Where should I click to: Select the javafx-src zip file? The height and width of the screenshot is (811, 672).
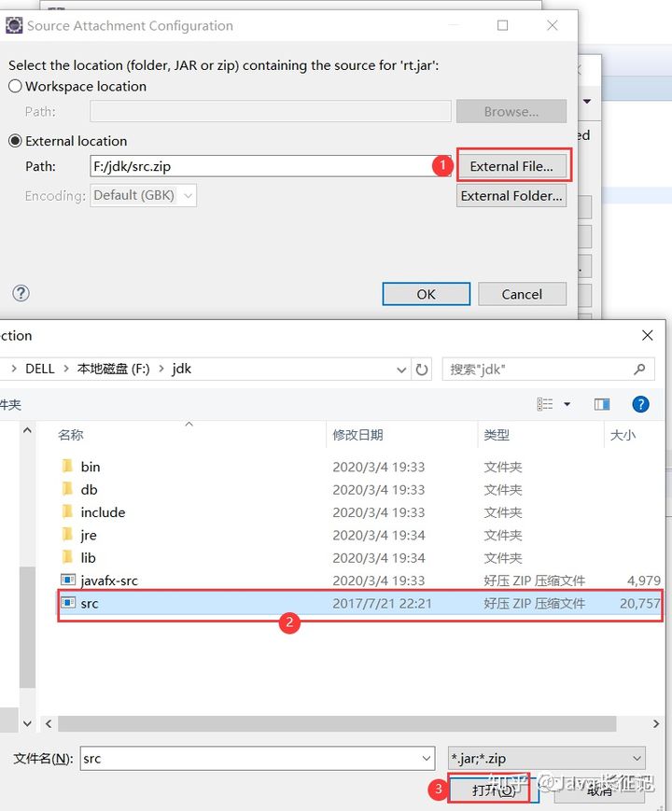(x=109, y=580)
